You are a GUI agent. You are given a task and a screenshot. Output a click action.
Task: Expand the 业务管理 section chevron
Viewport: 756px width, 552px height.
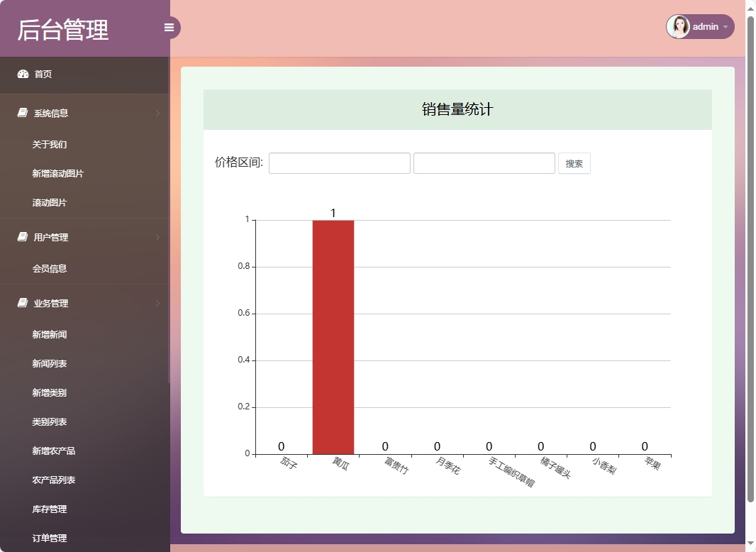click(x=157, y=303)
